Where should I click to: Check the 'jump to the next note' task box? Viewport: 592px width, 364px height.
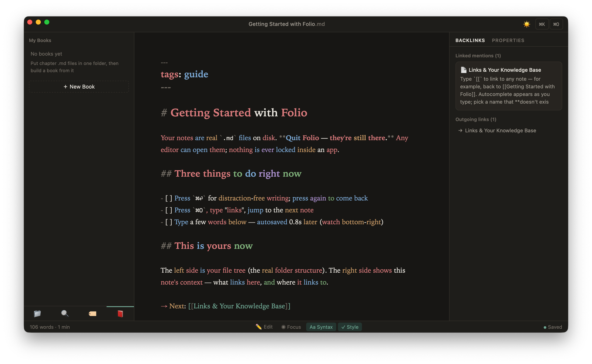[x=169, y=210]
